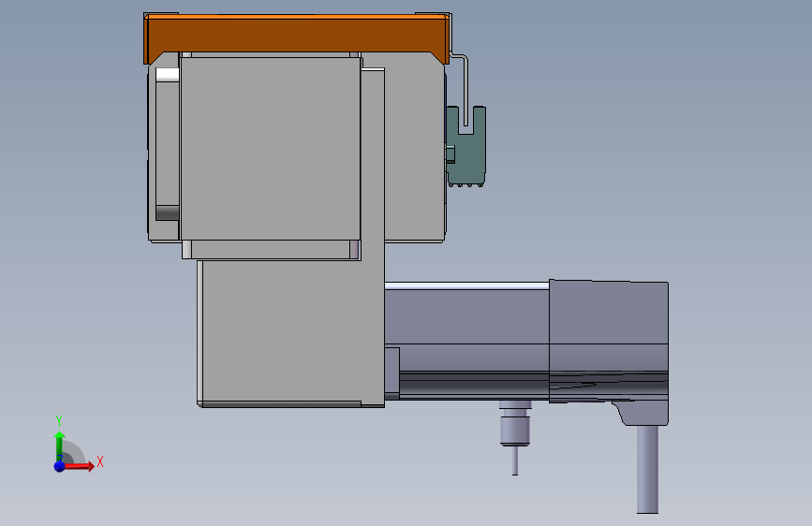This screenshot has height=526, width=812.
Task: Click the green Y label of the triad
Action: (x=59, y=421)
